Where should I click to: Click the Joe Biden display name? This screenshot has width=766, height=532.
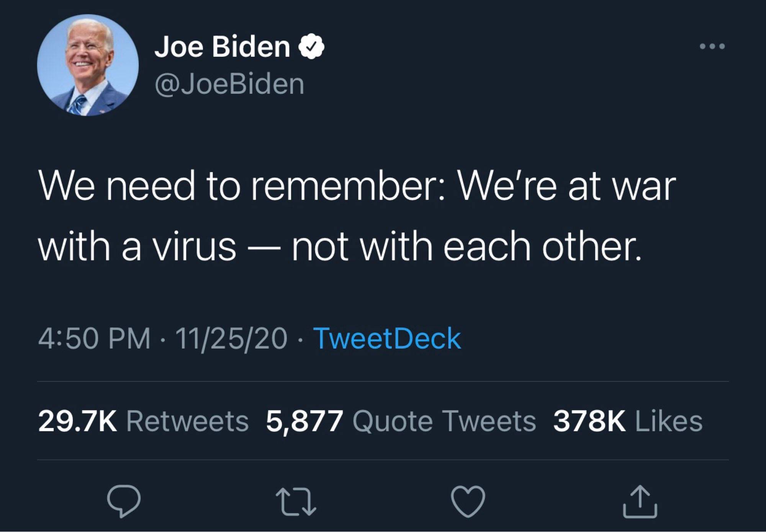(x=222, y=47)
